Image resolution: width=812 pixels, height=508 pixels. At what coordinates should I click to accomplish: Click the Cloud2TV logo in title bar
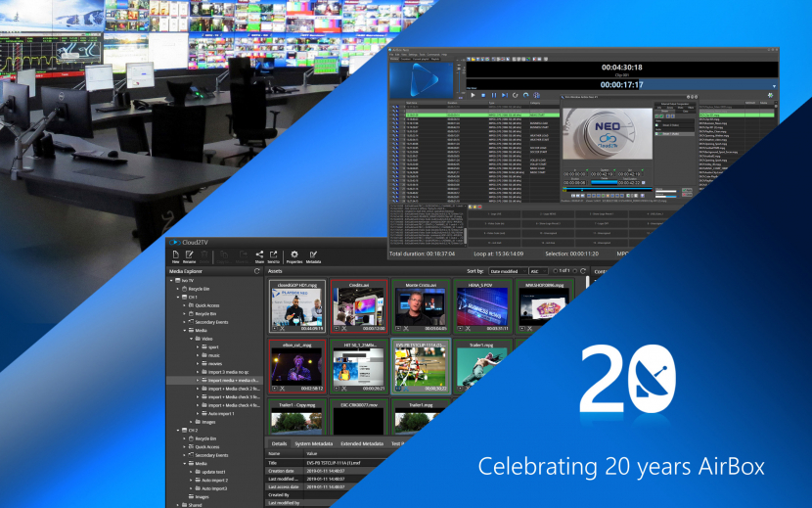[174, 242]
